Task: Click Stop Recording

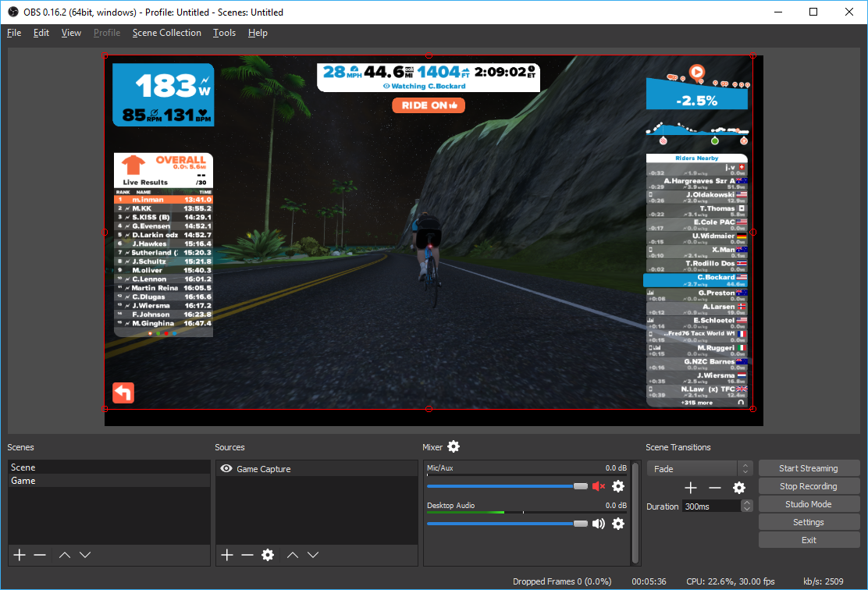Action: (809, 486)
